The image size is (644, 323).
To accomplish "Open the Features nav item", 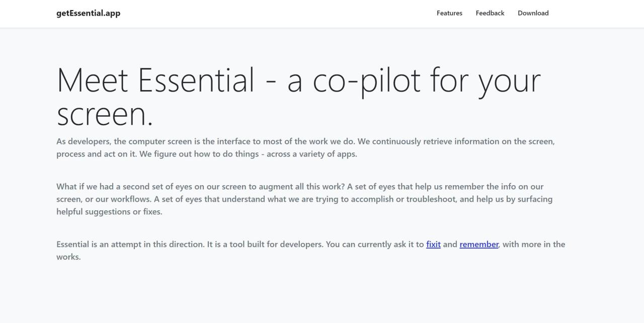I will click(x=449, y=13).
